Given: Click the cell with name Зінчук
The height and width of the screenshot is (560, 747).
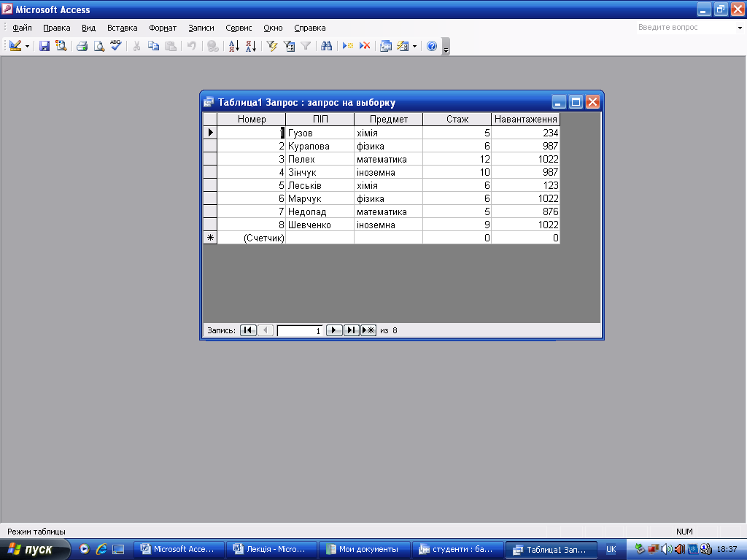Looking at the screenshot, I should coord(320,172).
